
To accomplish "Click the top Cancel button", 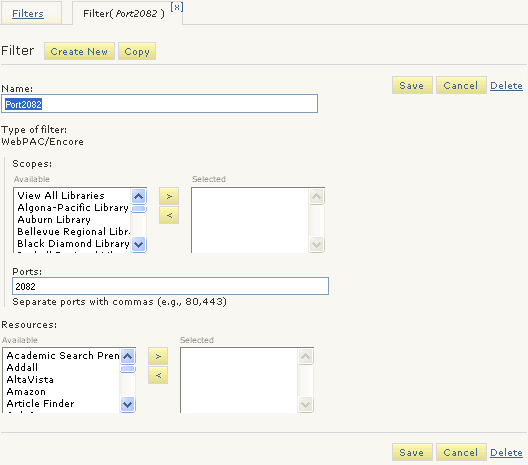I will 461,85.
